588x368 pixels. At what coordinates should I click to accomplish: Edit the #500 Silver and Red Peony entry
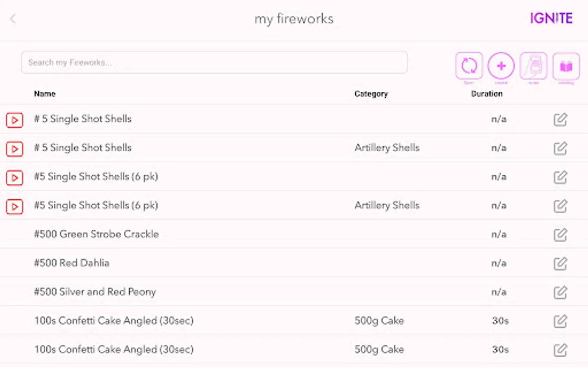point(560,292)
